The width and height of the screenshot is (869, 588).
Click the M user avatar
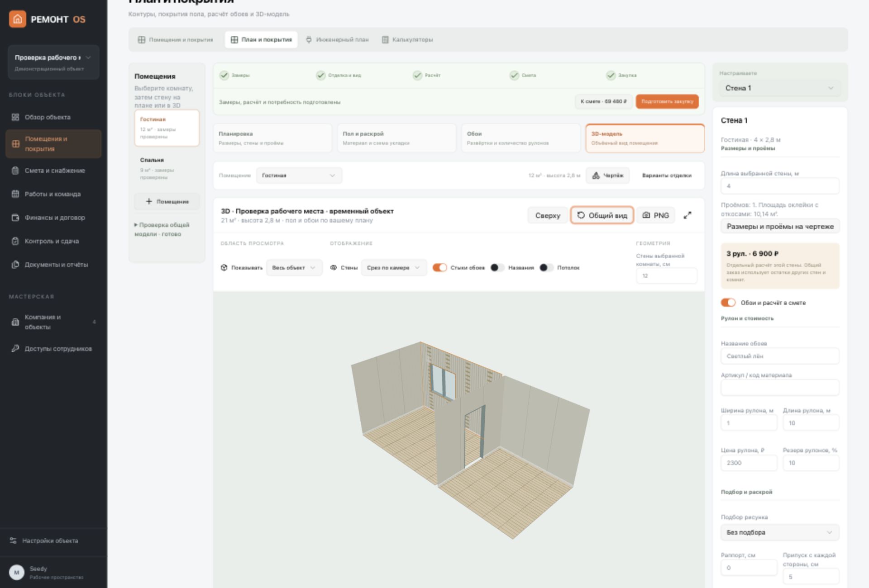click(x=17, y=573)
